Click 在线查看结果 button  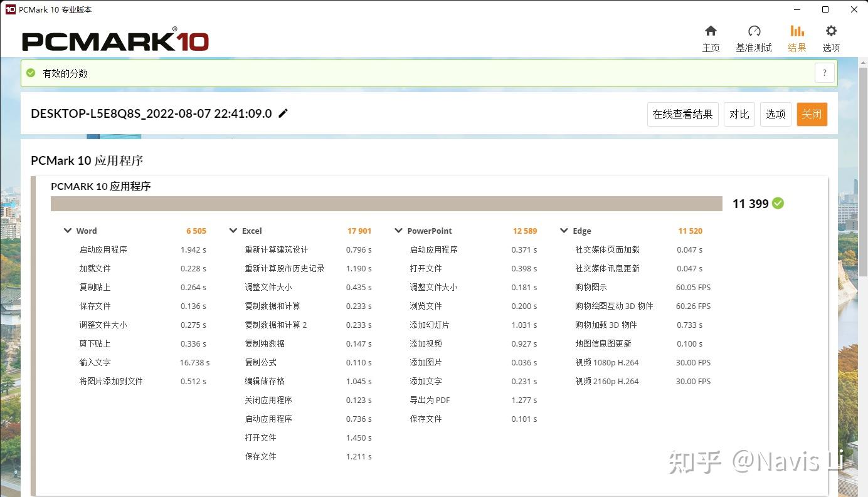click(x=682, y=114)
